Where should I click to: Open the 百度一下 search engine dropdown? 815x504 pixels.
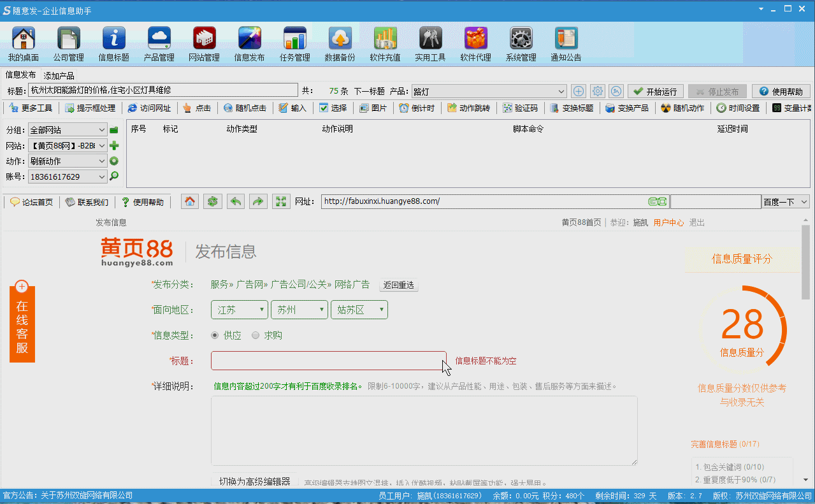point(786,202)
